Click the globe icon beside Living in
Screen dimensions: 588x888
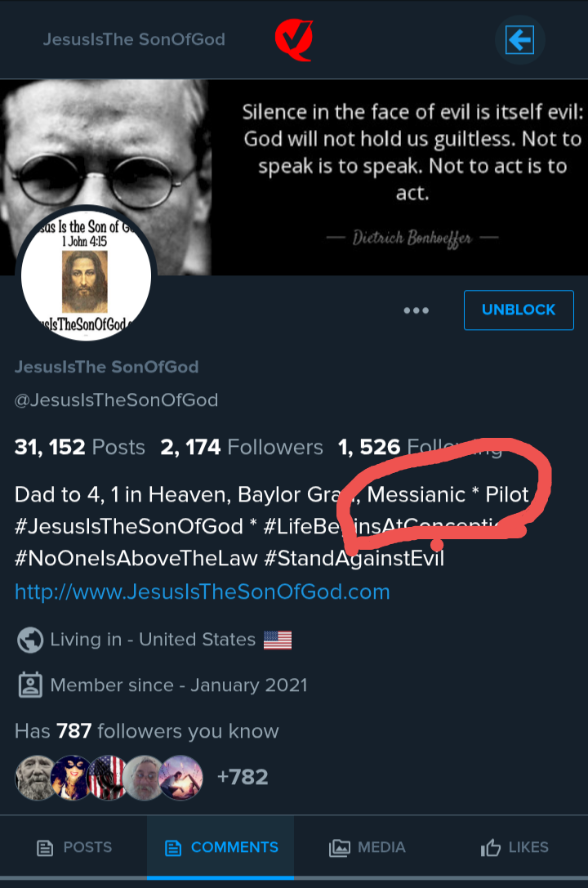(x=29, y=640)
